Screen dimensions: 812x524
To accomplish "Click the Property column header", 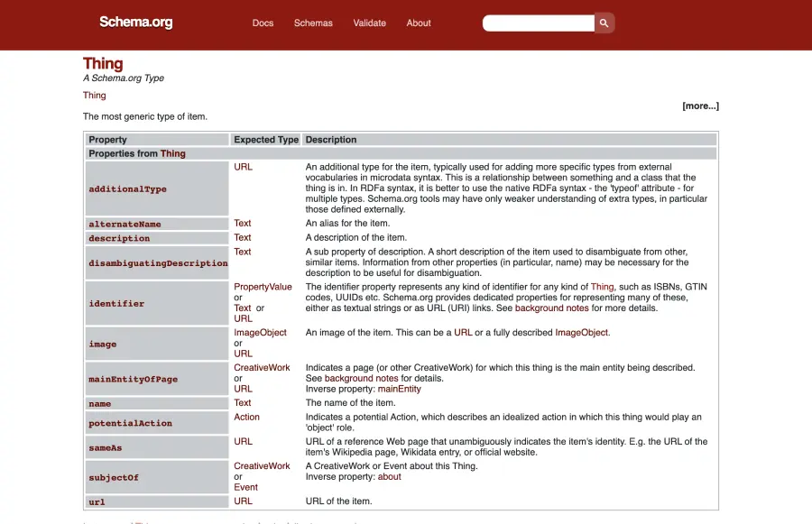I will 107,140.
